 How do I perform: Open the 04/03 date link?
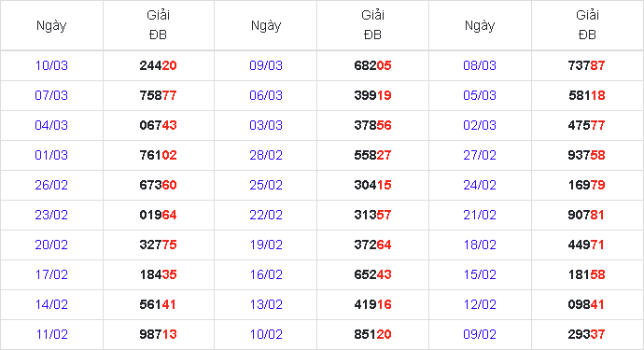pos(51,125)
